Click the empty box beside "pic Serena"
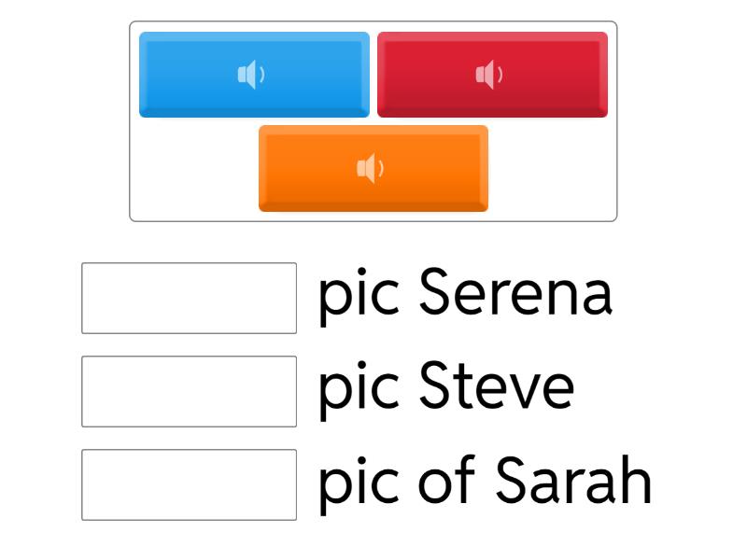The height and width of the screenshot is (560, 747). coord(189,298)
